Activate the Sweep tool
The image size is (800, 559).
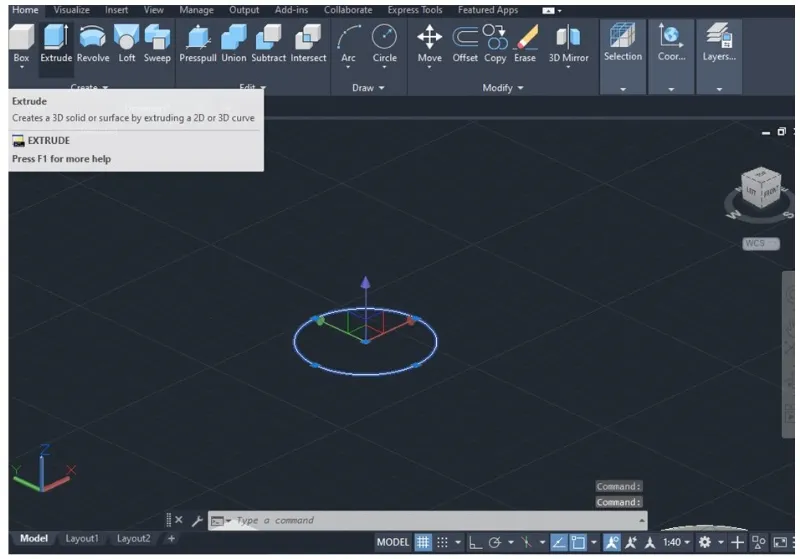pos(157,43)
